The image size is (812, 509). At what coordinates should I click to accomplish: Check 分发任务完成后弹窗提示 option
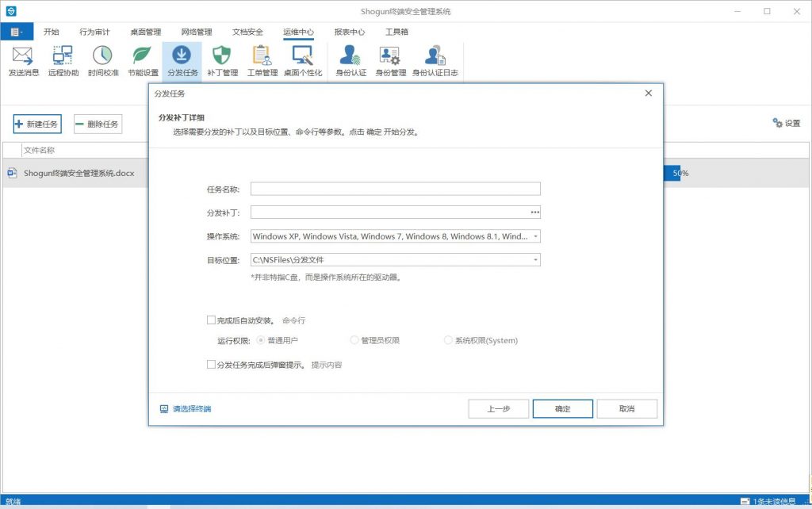point(211,365)
